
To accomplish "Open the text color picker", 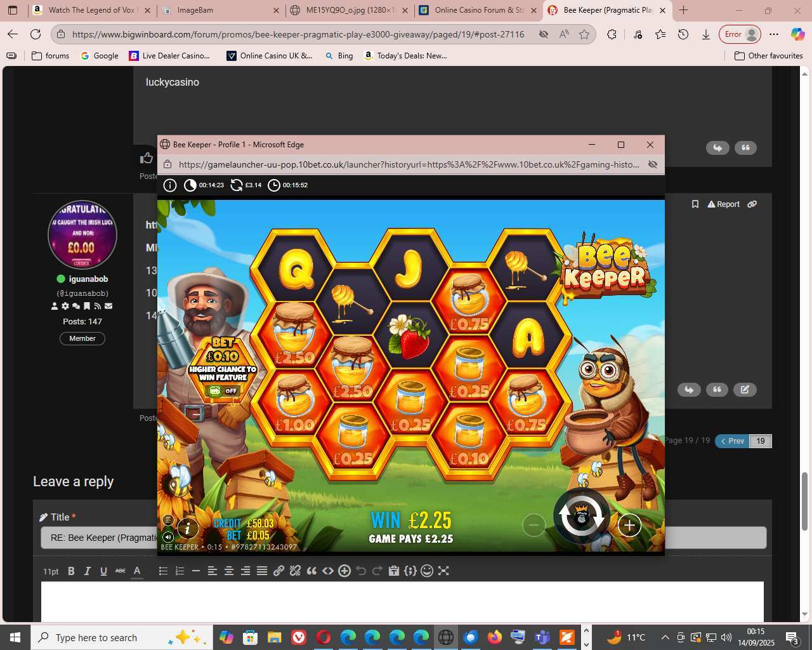I will coord(136,571).
